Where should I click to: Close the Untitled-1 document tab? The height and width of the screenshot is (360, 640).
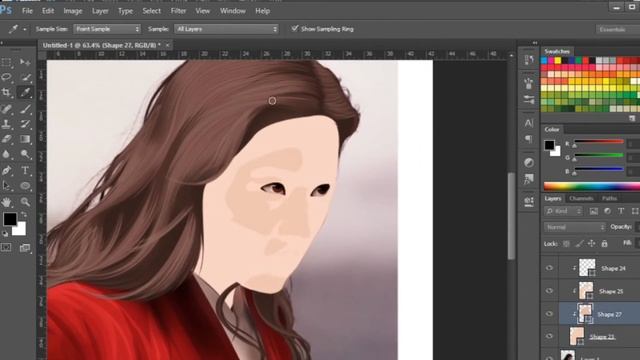[x=167, y=45]
